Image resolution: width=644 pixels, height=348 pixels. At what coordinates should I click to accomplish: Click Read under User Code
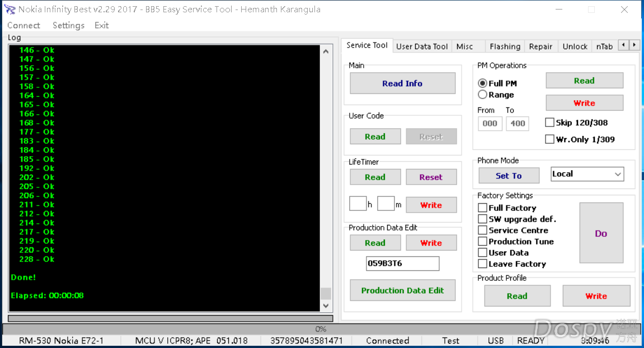[x=375, y=137]
